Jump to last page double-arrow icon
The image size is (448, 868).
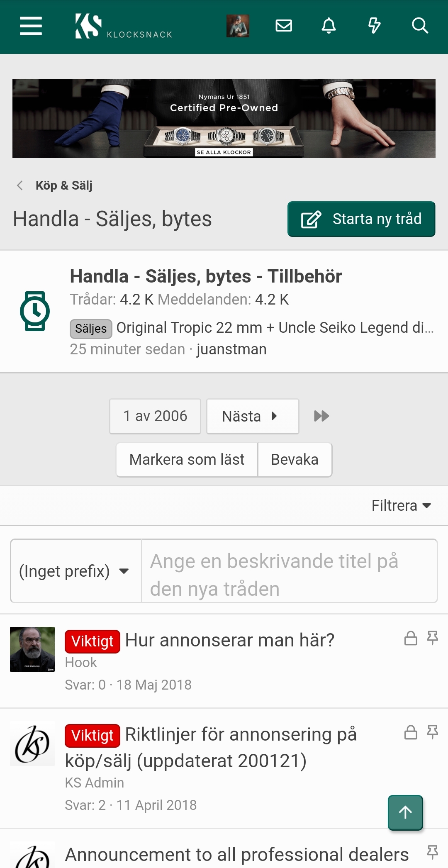(321, 416)
